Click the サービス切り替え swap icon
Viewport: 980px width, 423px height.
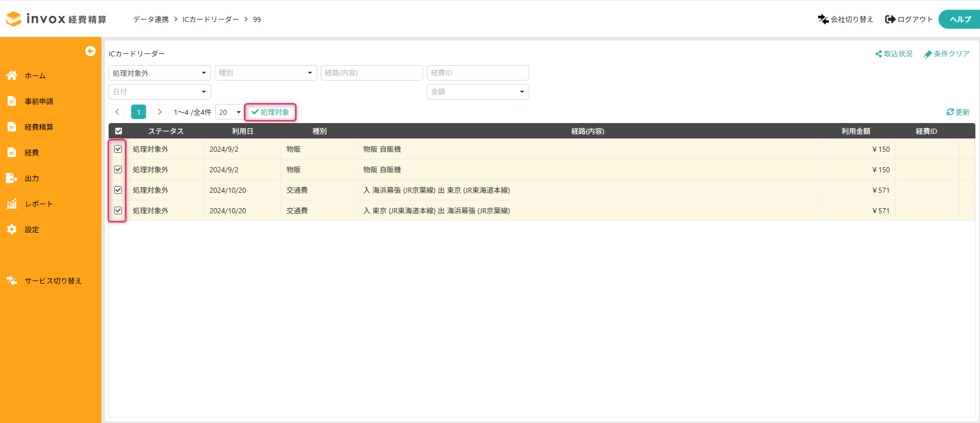click(12, 280)
